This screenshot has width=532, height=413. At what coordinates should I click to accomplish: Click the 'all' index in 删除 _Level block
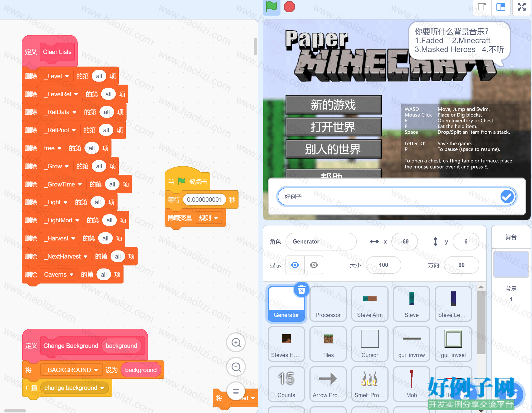click(99, 76)
